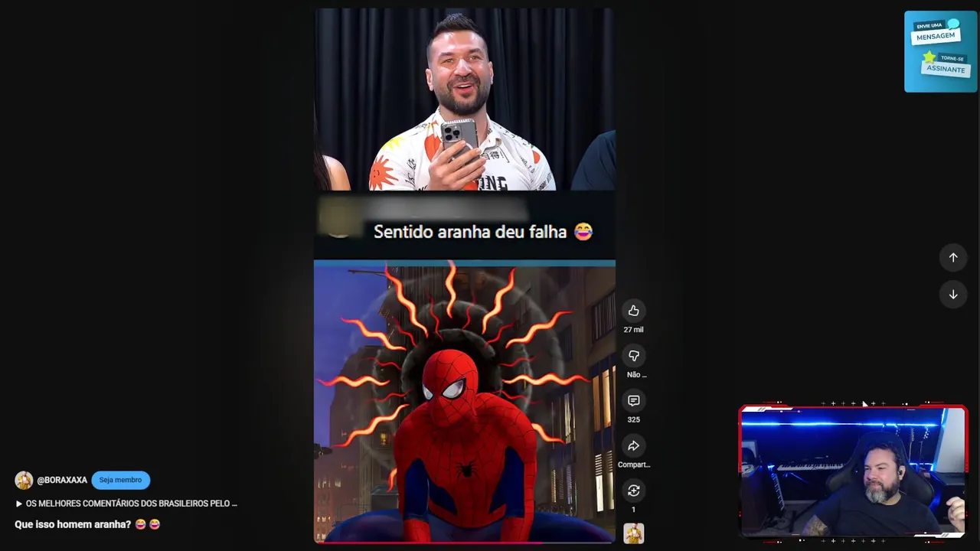This screenshot has width=980, height=551.
Task: Click the Não ... dislike label
Action: point(636,375)
